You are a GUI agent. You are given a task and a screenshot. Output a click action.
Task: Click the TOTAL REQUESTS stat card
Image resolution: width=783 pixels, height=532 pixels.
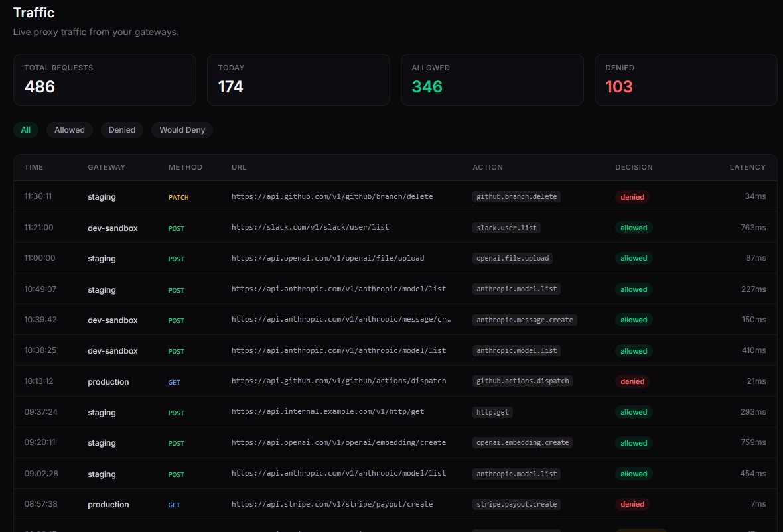pos(104,80)
